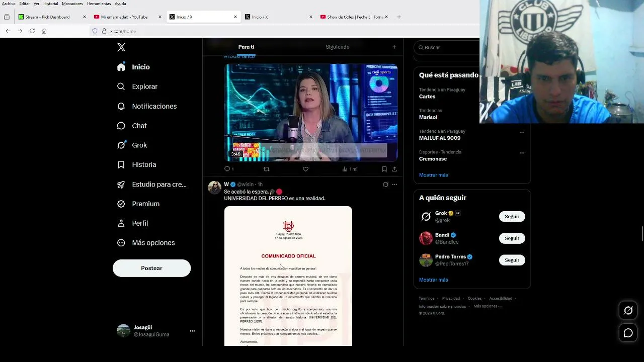Switch to Stream - Kick Dashboard tab

click(52, 17)
